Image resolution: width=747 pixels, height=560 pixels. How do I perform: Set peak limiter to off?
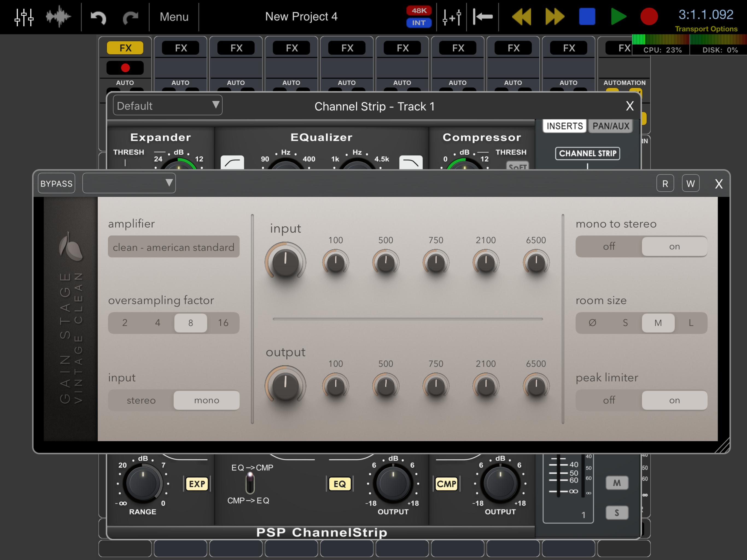tap(609, 400)
